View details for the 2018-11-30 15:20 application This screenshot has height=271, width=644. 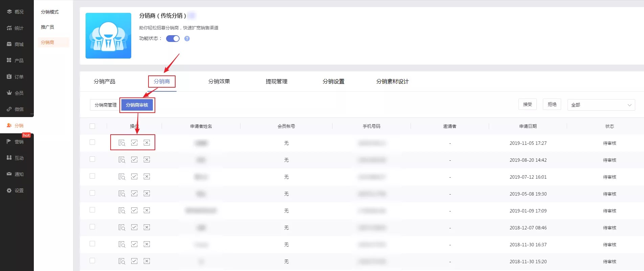pos(122,261)
